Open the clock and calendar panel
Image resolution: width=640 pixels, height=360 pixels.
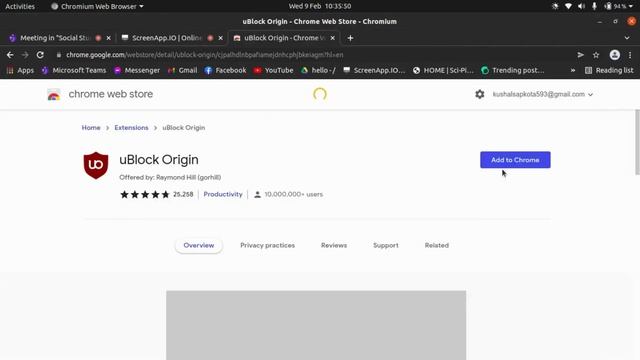[320, 6]
